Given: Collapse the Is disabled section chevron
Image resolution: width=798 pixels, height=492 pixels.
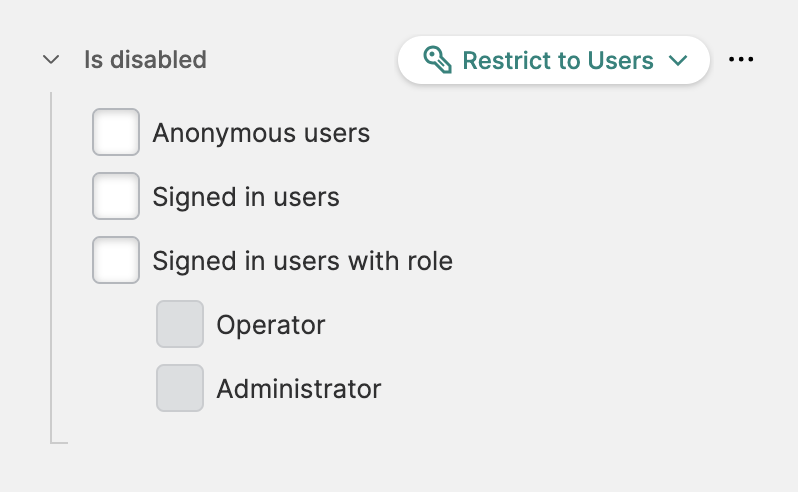Looking at the screenshot, I should pos(52,60).
